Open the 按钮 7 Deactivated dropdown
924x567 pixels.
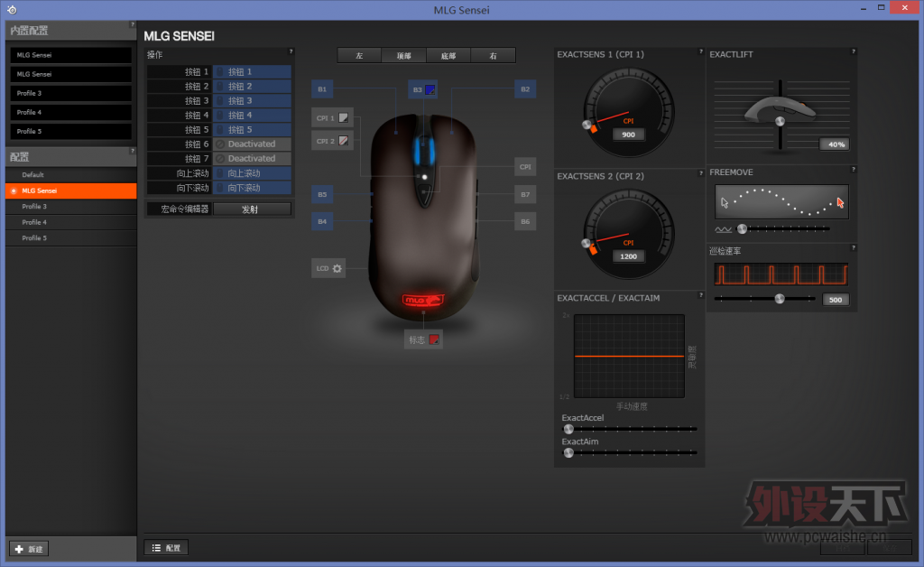[253, 159]
